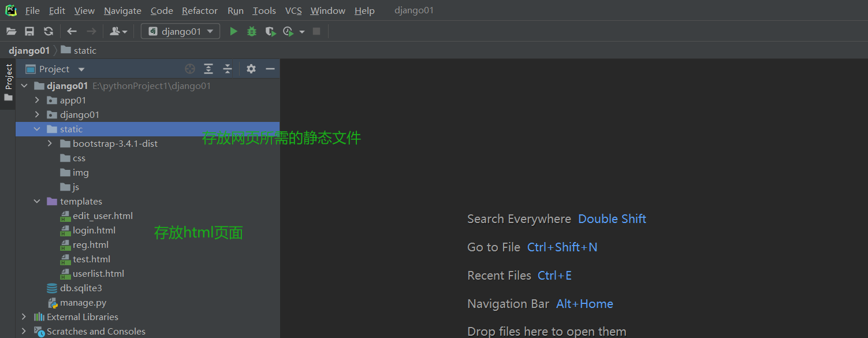Click the Stop square icon
The image size is (868, 338).
click(x=316, y=31)
